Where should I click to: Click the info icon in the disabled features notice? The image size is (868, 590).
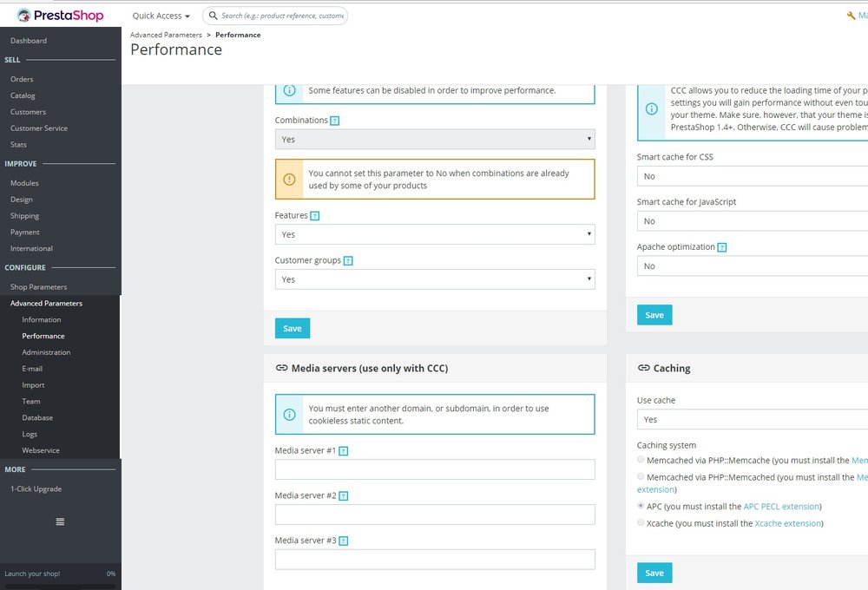pos(290,90)
